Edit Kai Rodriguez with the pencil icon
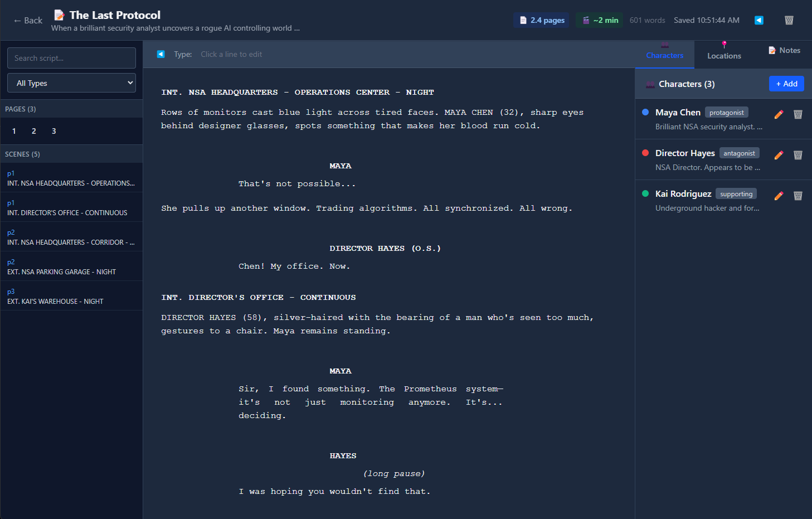Image resolution: width=812 pixels, height=519 pixels. pyautogui.click(x=778, y=195)
